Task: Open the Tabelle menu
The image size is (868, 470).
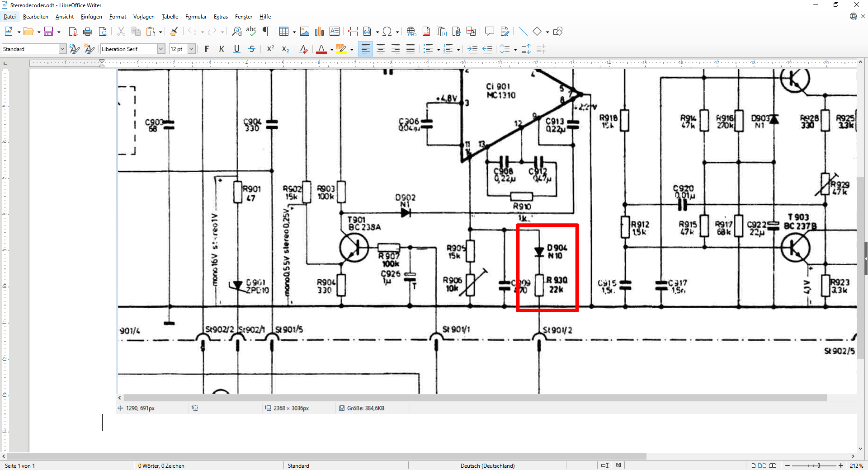Action: point(170,17)
